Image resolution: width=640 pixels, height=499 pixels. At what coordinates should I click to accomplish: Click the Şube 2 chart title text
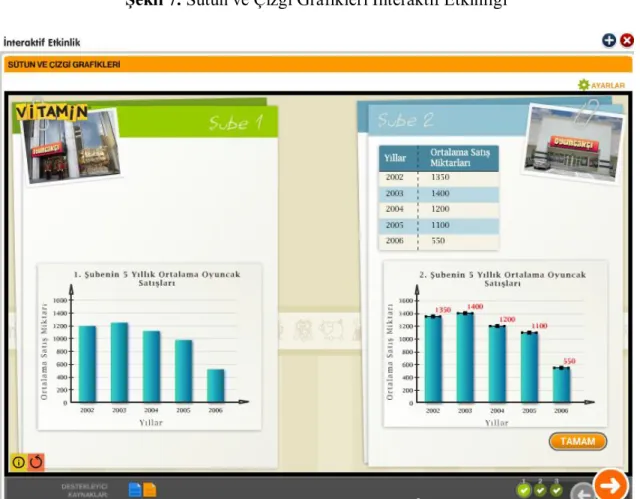pos(502,279)
